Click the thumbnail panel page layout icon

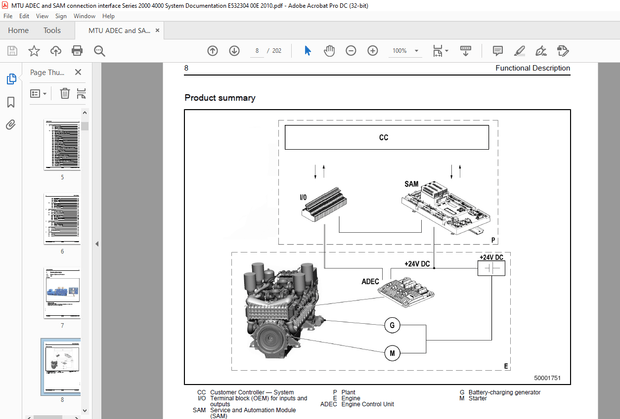[x=81, y=94]
